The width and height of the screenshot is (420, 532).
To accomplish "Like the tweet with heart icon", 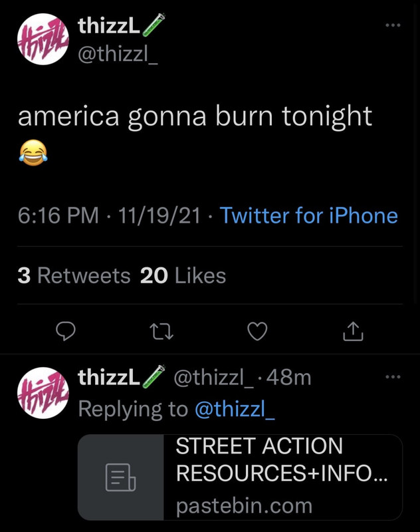I will (257, 331).
